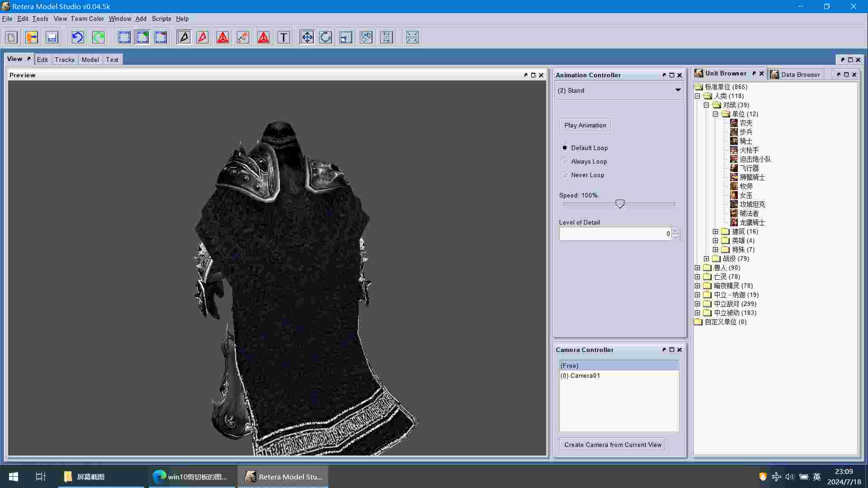Choose the deselect rectangle with red mark
Image resolution: width=868 pixels, height=488 pixels.
[x=161, y=37]
